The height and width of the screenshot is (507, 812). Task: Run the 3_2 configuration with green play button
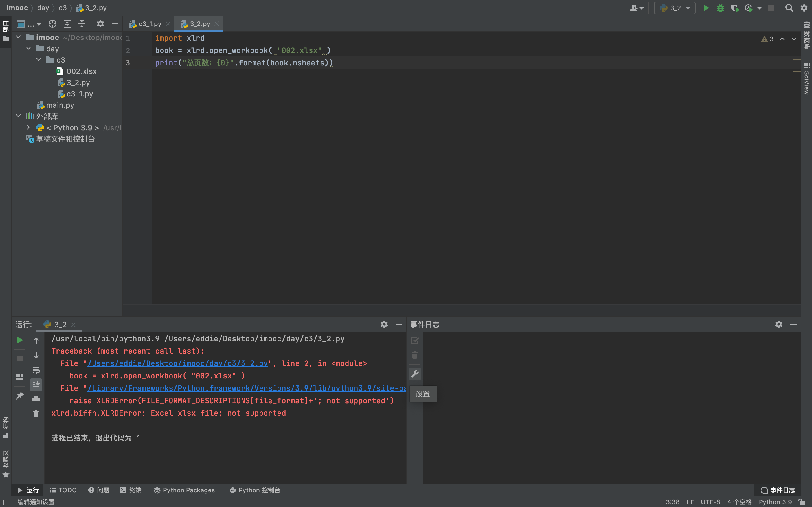pos(706,8)
